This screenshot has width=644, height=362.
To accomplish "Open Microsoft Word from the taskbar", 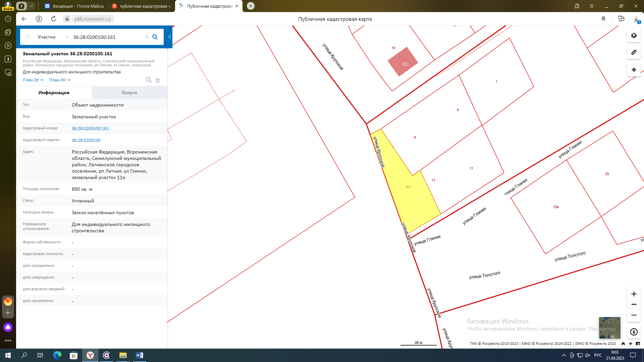I will click(x=139, y=355).
